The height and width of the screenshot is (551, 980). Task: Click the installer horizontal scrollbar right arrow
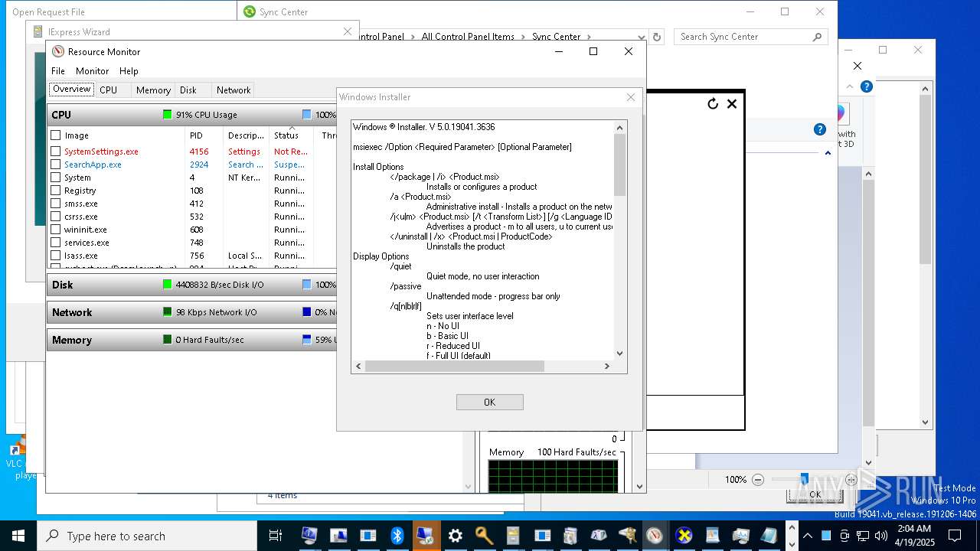(606, 367)
